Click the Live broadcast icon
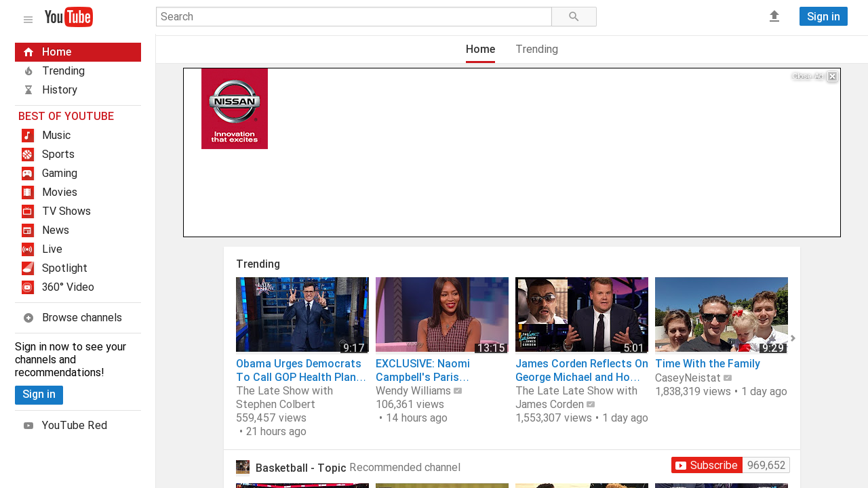This screenshot has height=488, width=868. coord(28,249)
